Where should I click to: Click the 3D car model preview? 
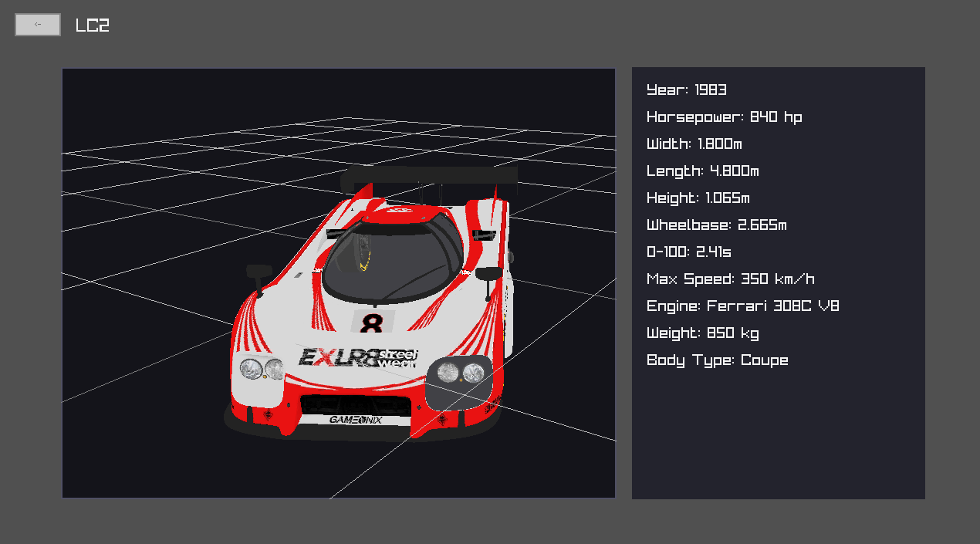pos(339,283)
